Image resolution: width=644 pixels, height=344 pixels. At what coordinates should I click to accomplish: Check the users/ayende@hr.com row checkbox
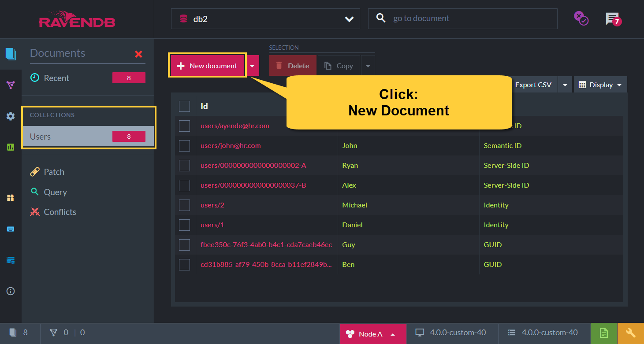(184, 126)
